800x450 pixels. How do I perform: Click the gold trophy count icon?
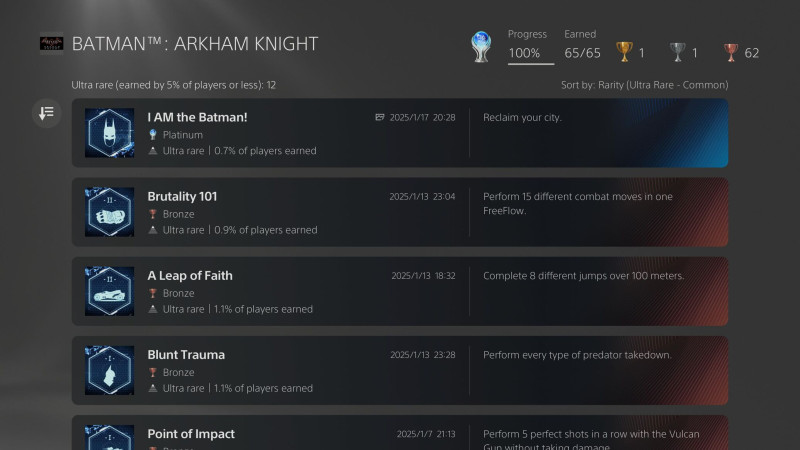point(624,52)
